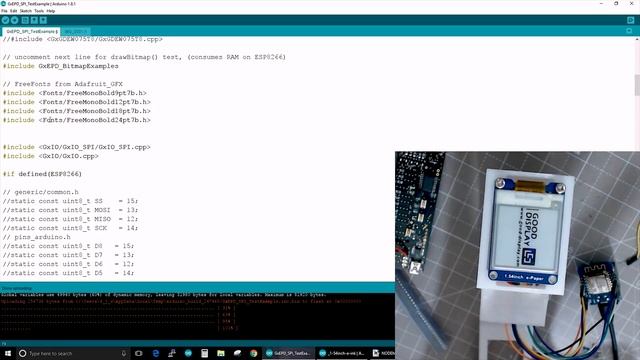Screen dimensions: 640x360
Task: Click the line including FreeMonoBold18pt7b.h
Action: coord(77,111)
